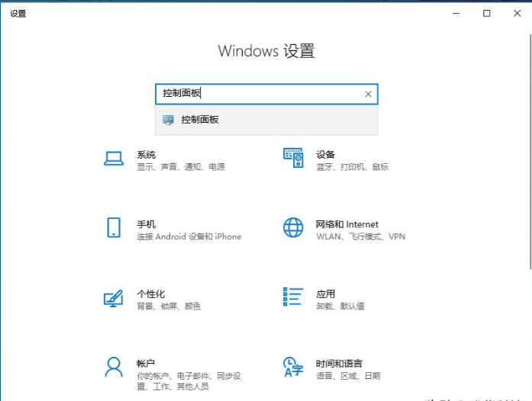Open the 手机 settings category

(x=147, y=224)
